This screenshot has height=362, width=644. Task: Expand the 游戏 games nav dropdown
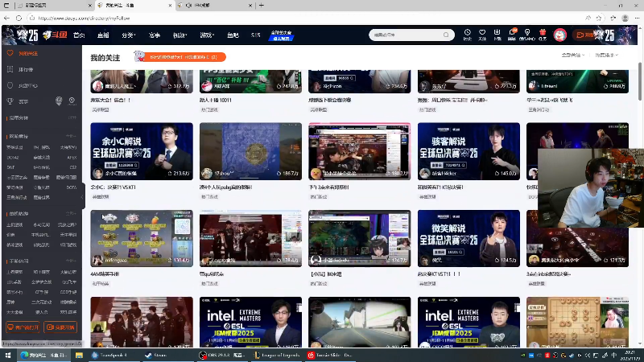(207, 35)
